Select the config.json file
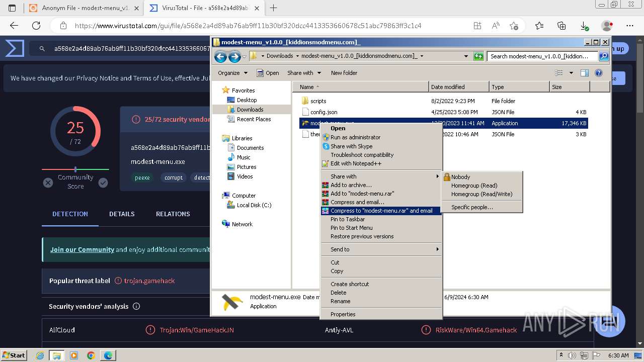Image resolution: width=644 pixels, height=362 pixels. (324, 112)
